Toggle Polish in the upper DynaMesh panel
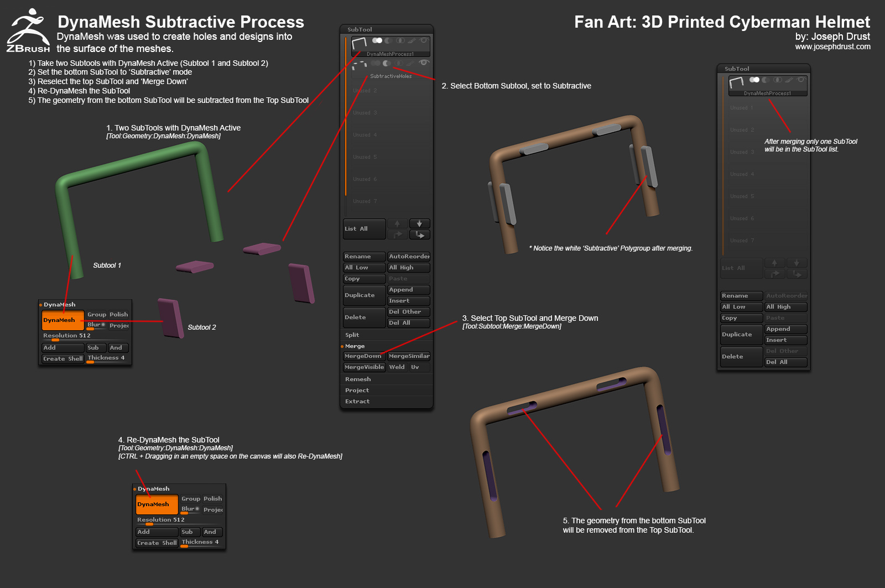Image resolution: width=885 pixels, height=588 pixels. coord(118,315)
